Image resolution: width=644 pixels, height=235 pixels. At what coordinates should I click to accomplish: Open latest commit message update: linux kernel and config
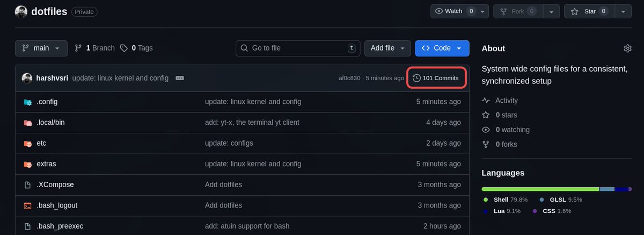(x=120, y=78)
